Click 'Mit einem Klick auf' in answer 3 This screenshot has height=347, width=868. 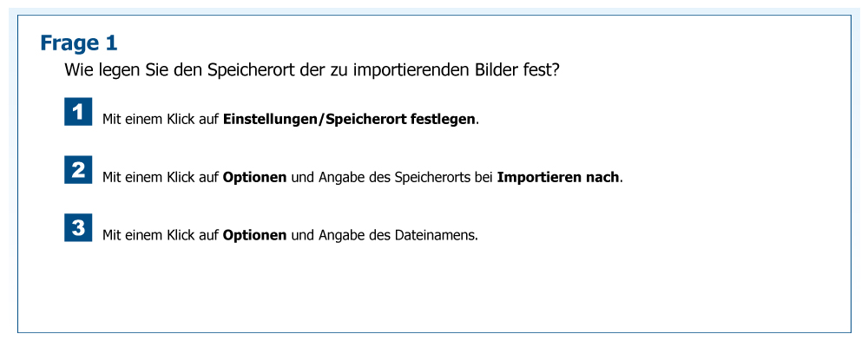pos(161,235)
